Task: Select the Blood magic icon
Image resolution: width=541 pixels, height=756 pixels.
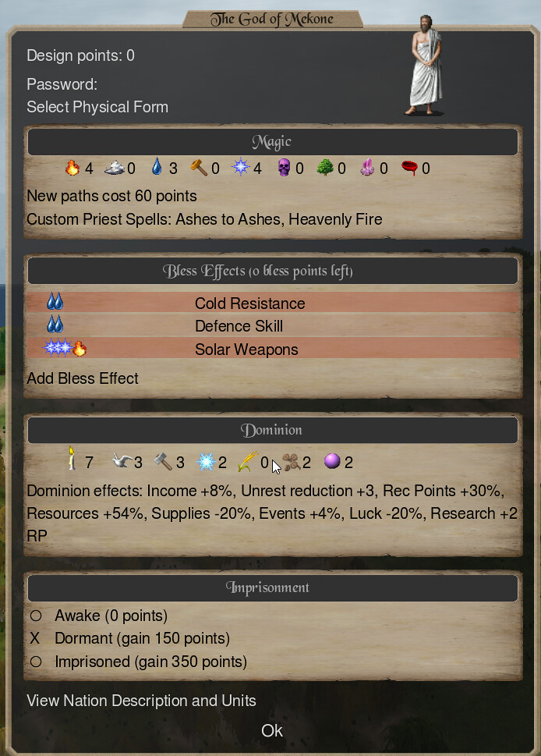Action: coord(409,168)
